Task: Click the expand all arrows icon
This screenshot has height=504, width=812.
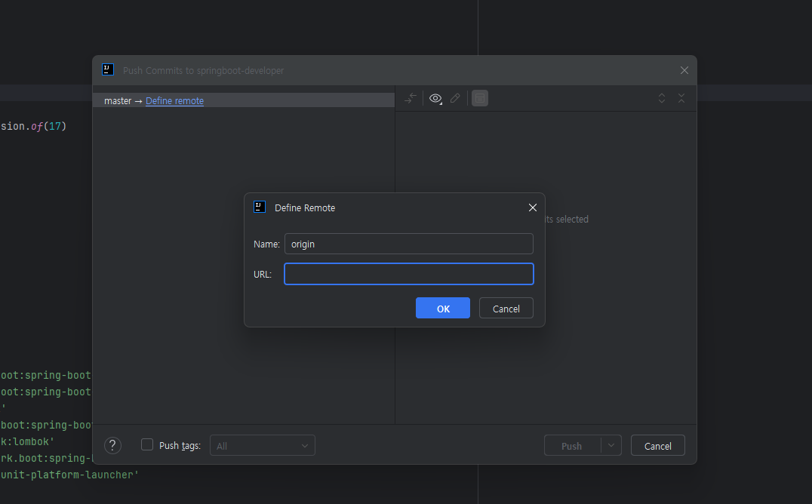Action: click(662, 98)
